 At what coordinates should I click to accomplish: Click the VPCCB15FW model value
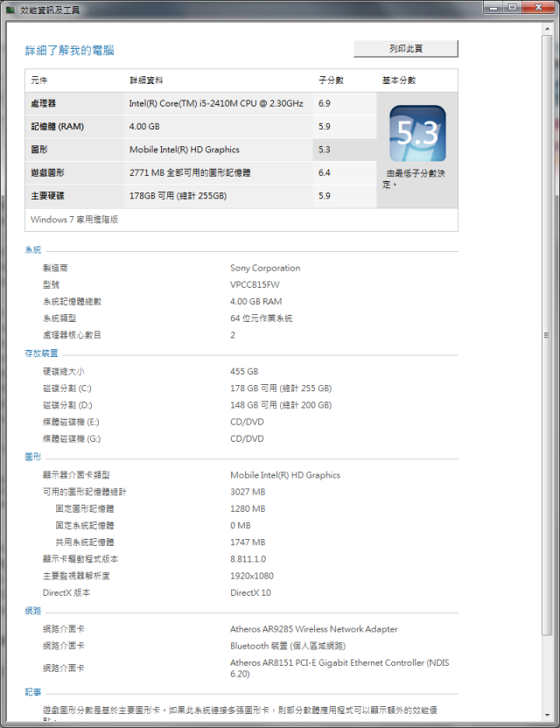[255, 284]
